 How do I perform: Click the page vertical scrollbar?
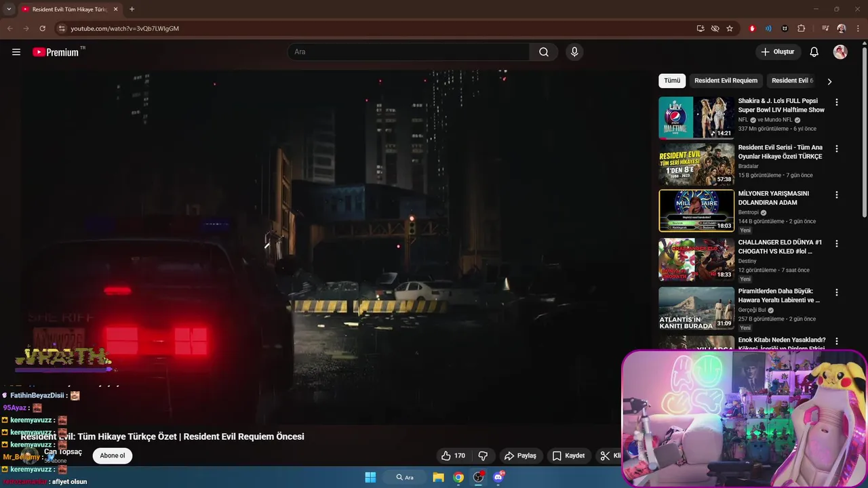[x=864, y=132]
